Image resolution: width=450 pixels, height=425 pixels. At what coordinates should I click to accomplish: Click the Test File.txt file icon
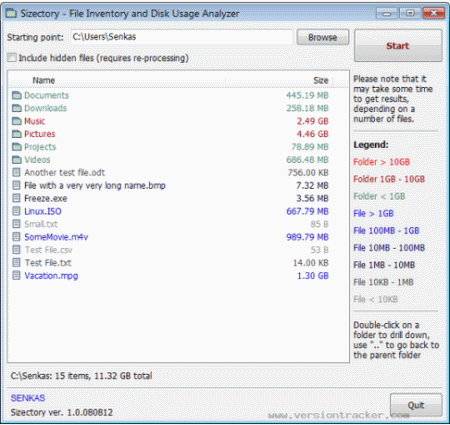16,263
